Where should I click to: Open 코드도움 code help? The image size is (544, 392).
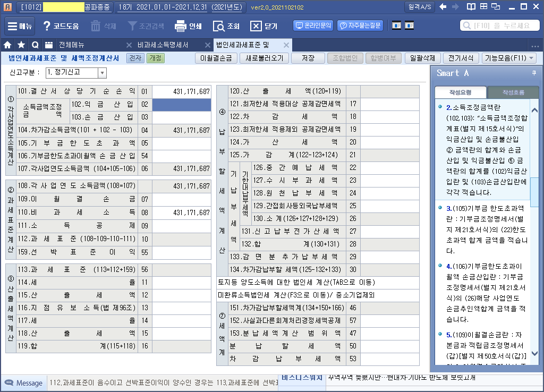pyautogui.click(x=61, y=26)
